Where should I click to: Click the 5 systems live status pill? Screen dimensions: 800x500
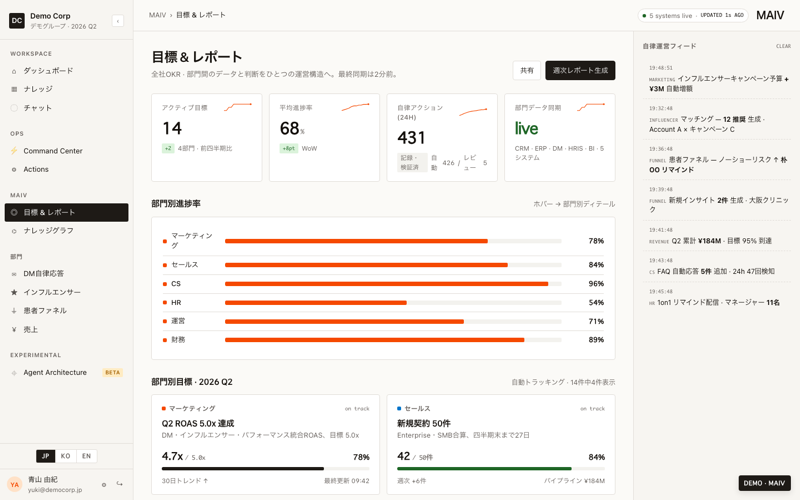coord(693,15)
